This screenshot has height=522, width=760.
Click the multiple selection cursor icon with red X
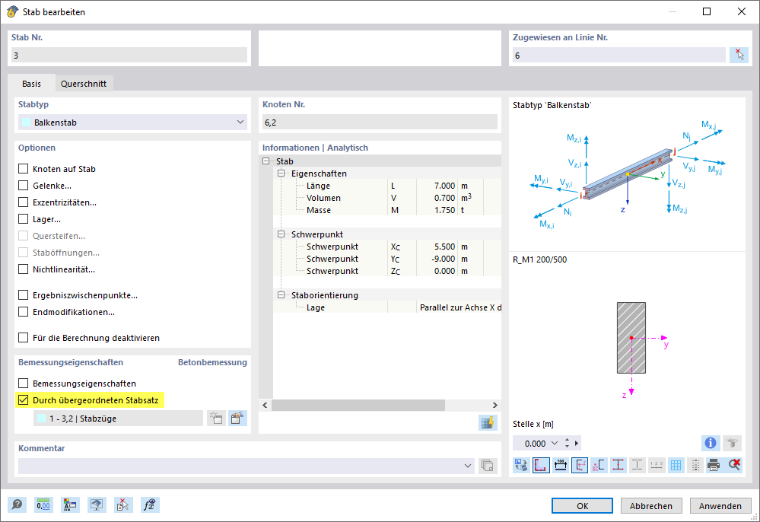click(x=123, y=505)
